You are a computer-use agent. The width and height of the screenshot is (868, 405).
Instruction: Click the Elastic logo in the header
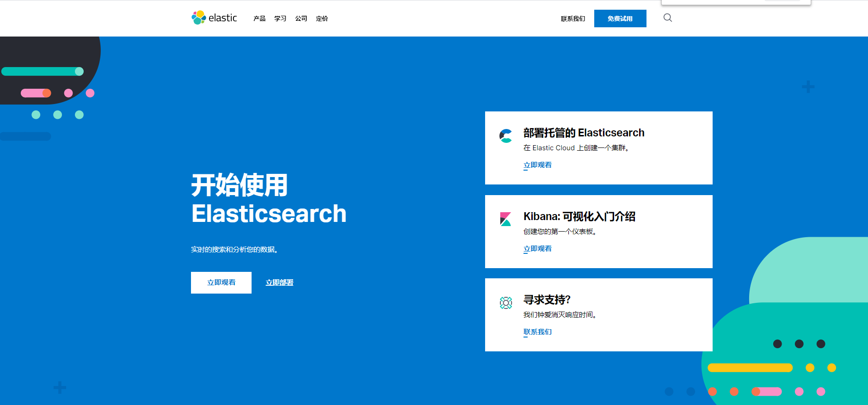coord(214,18)
